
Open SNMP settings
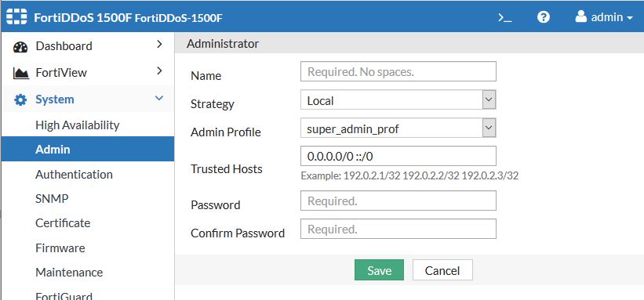pyautogui.click(x=52, y=199)
